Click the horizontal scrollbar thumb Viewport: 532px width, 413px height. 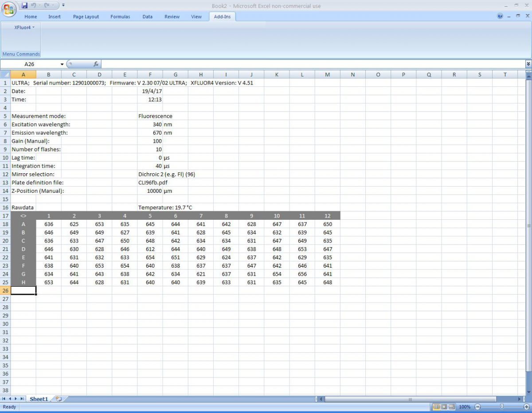(410, 399)
